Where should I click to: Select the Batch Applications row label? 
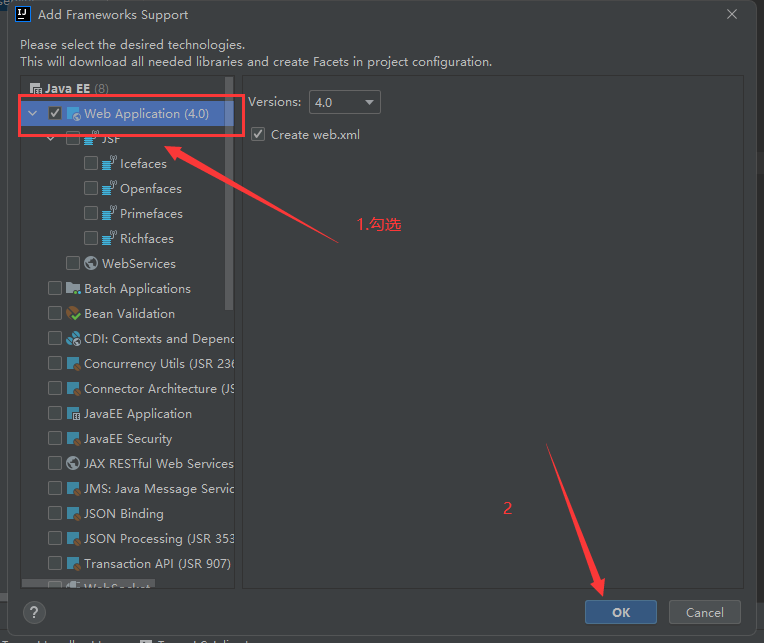pyautogui.click(x=137, y=289)
